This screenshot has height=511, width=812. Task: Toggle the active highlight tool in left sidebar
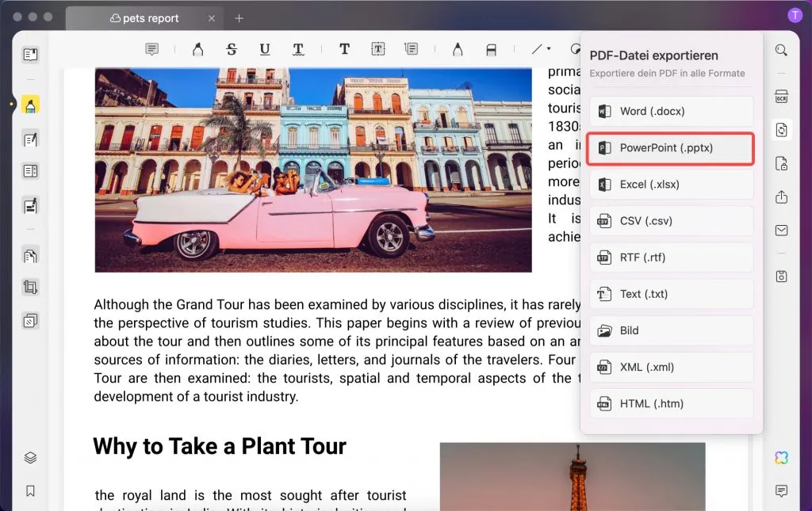[30, 103]
